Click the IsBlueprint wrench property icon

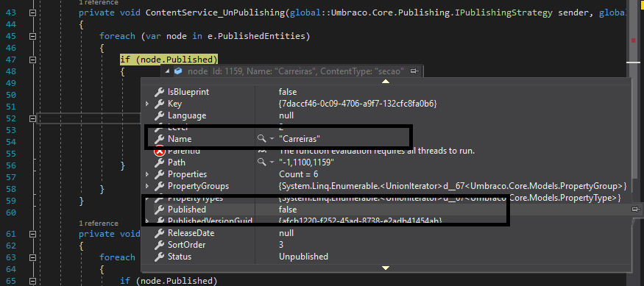[x=160, y=92]
